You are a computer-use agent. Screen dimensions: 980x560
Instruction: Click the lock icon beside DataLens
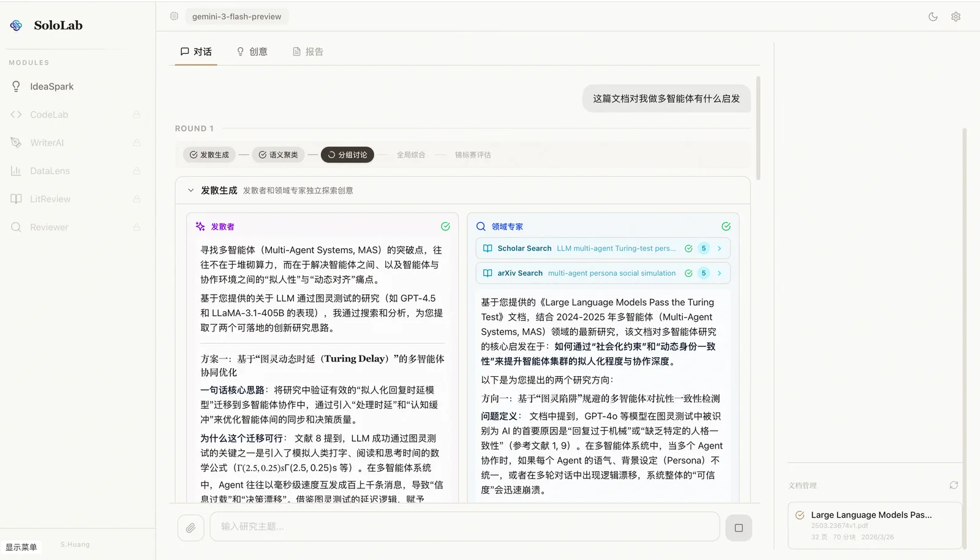[x=137, y=171]
